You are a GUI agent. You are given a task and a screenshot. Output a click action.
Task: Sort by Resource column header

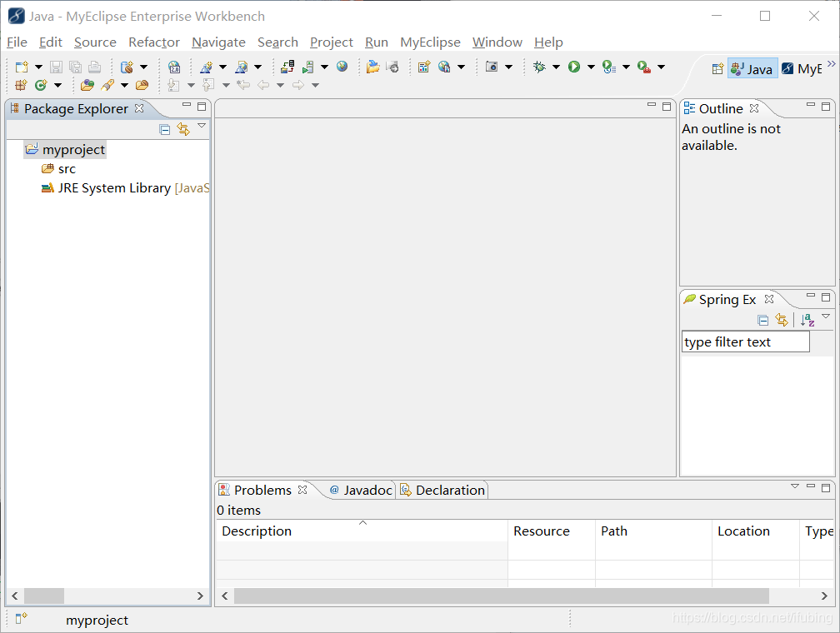point(552,531)
